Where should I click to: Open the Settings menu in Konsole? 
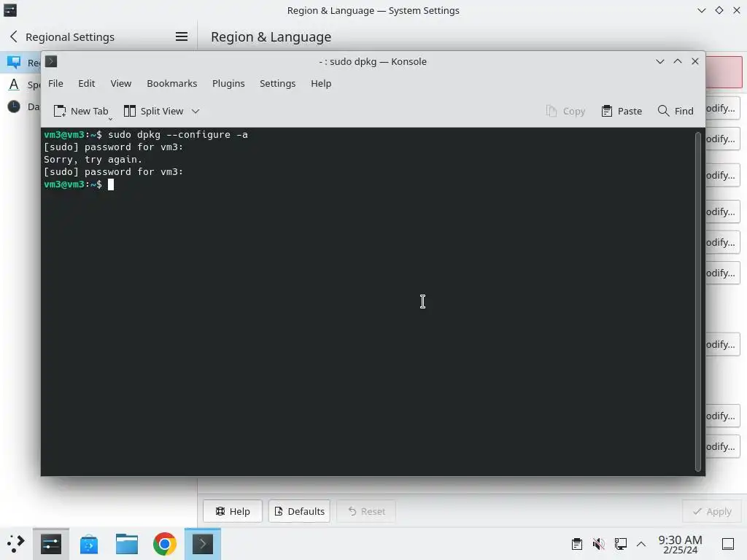pos(278,83)
